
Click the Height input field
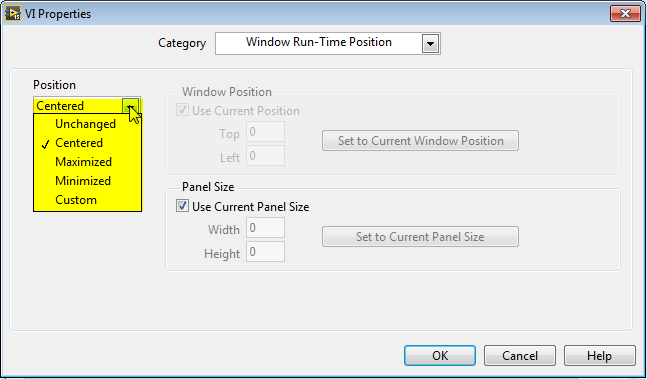tap(265, 252)
